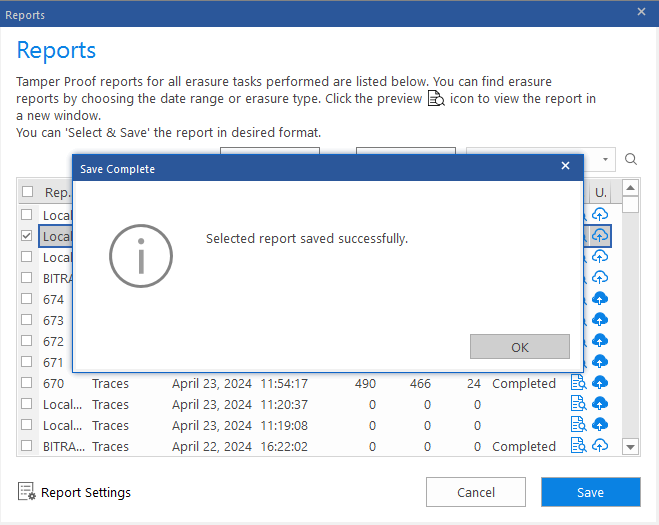Check the BITRA April 22 row checkbox
Viewport: 659px width, 525px height.
[26, 446]
